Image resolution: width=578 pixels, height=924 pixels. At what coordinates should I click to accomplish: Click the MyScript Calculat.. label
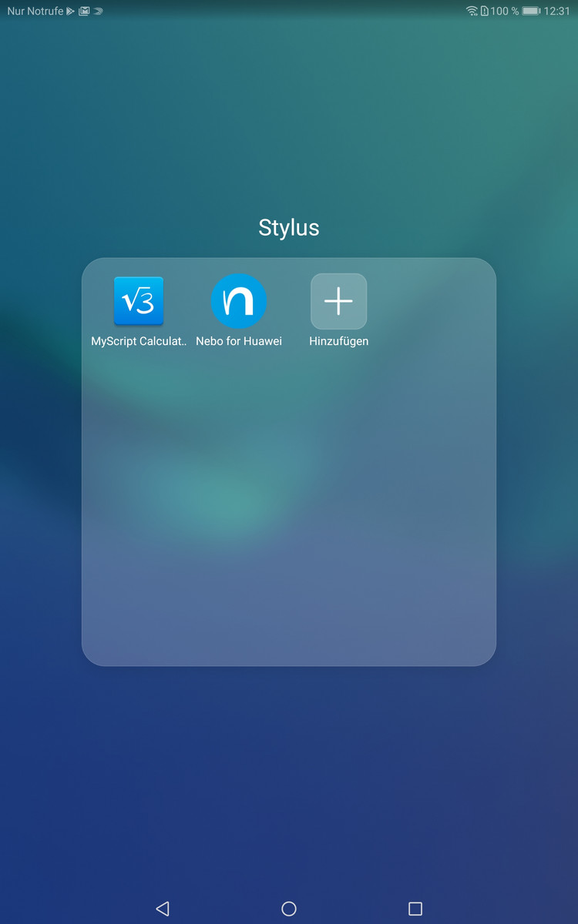[139, 341]
